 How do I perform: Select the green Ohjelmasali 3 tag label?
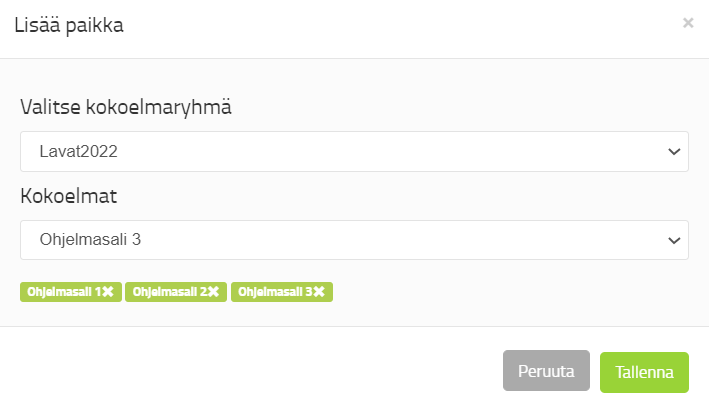tap(274, 292)
